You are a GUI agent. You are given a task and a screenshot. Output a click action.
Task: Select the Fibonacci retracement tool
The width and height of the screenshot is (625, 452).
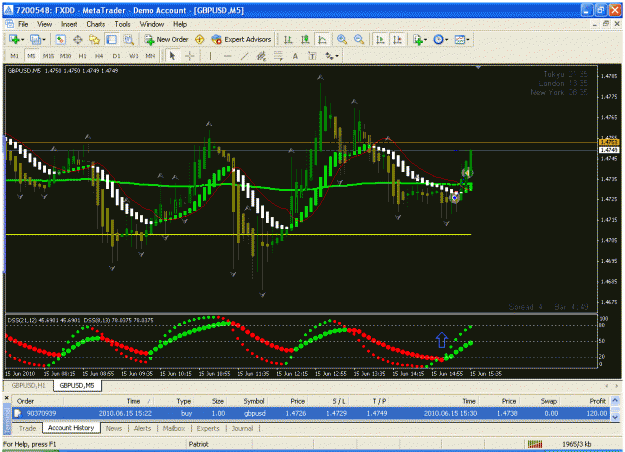coord(278,56)
